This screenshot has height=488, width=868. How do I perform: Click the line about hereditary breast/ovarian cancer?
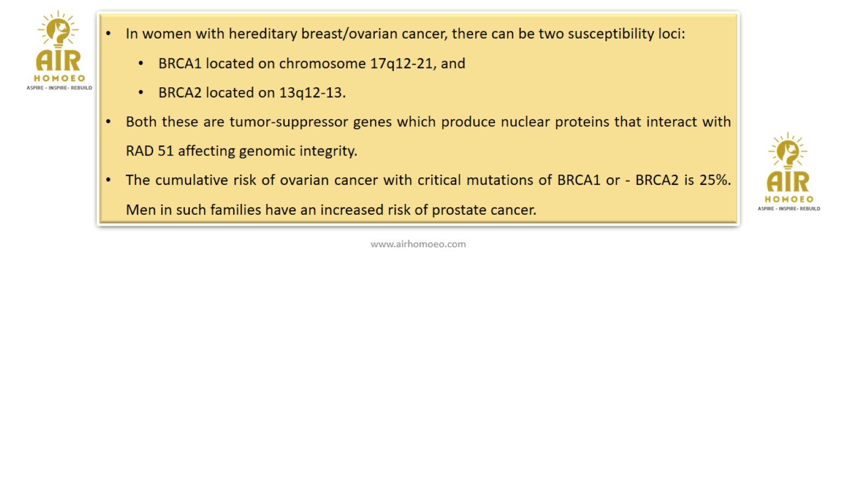pos(405,34)
